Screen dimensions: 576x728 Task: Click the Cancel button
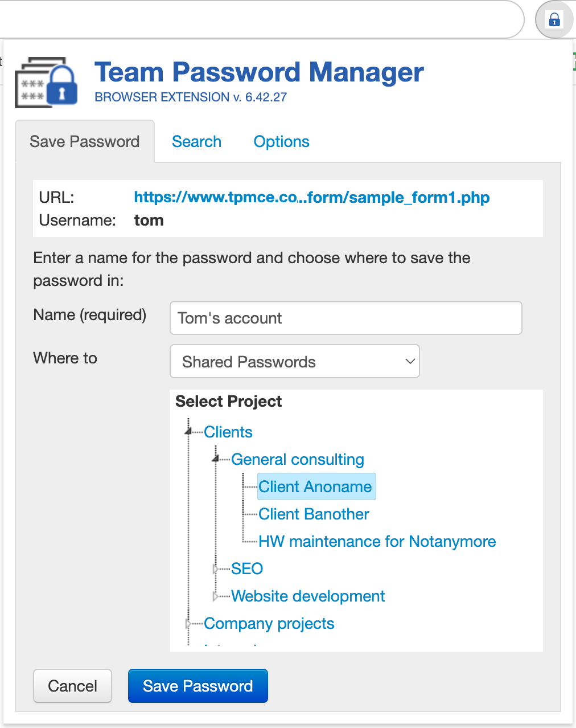click(72, 686)
